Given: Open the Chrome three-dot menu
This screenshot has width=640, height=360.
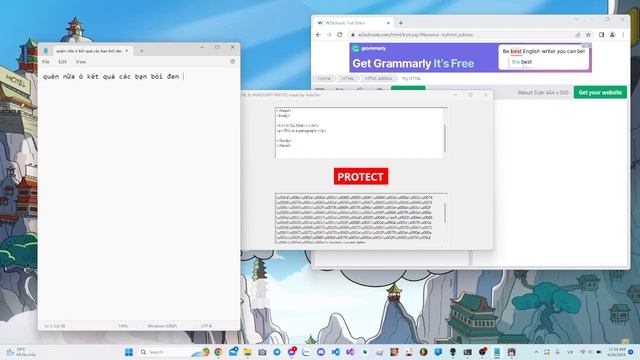Looking at the screenshot, I should 623,35.
